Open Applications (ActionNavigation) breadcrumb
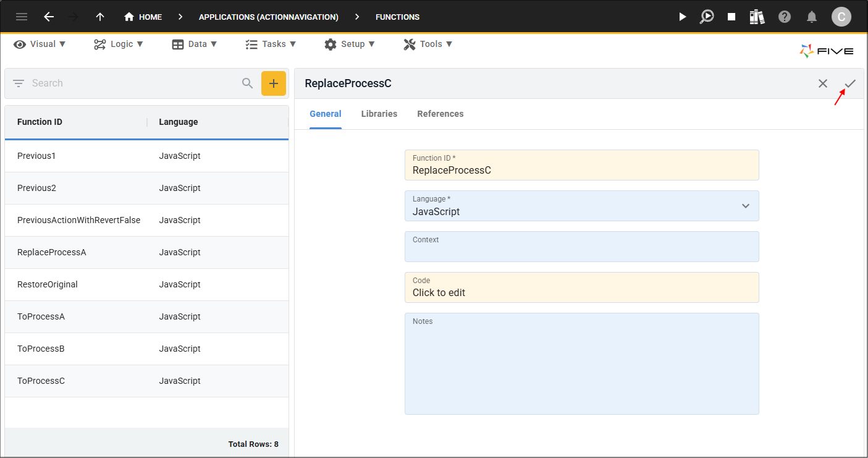868x458 pixels. 269,17
